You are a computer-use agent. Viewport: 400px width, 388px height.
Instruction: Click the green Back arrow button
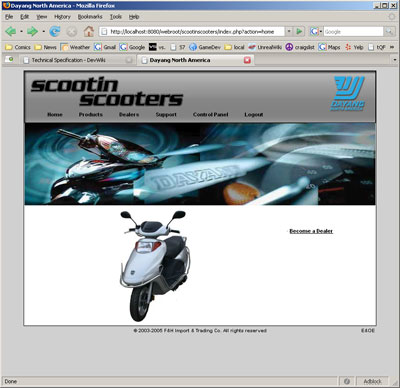point(11,32)
